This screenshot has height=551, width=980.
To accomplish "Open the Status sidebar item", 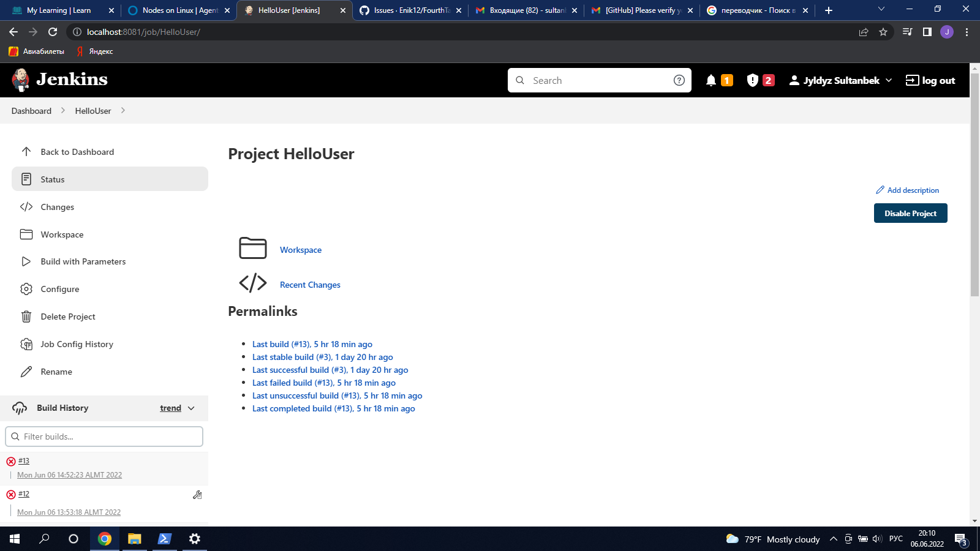I will (x=110, y=179).
